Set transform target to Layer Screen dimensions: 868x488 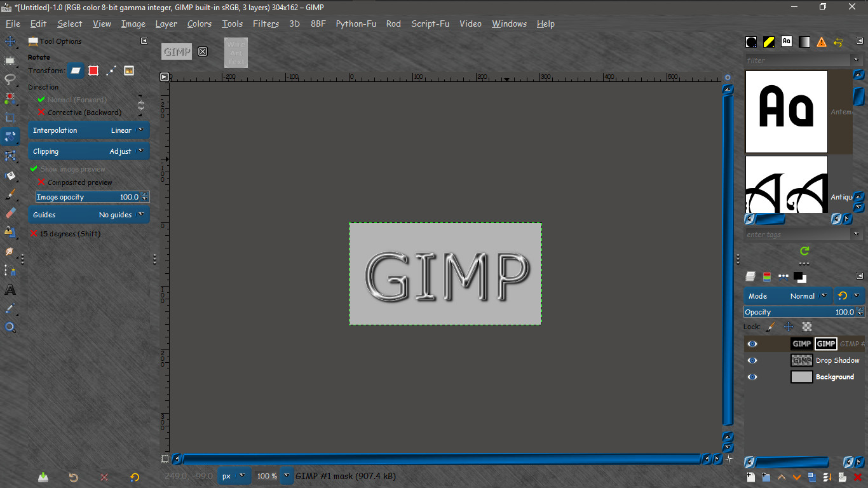coord(76,71)
